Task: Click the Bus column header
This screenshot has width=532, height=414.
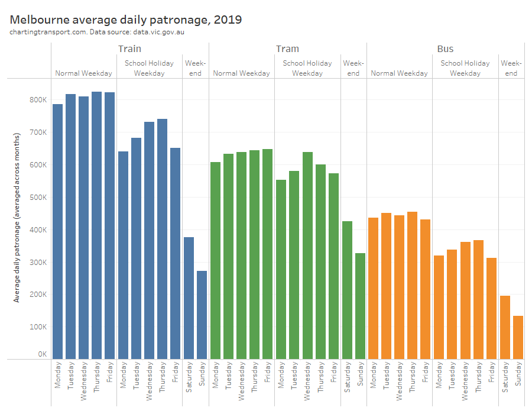Action: pos(445,49)
